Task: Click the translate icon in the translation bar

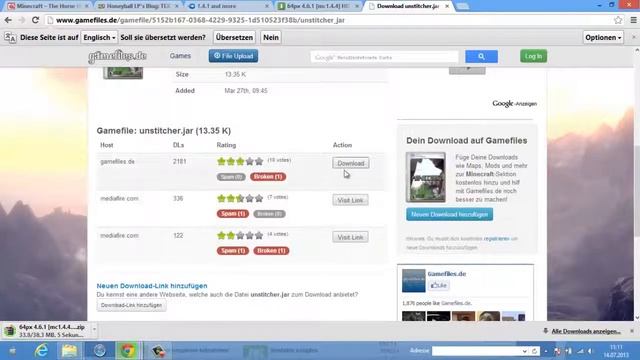Action: click(x=10, y=38)
